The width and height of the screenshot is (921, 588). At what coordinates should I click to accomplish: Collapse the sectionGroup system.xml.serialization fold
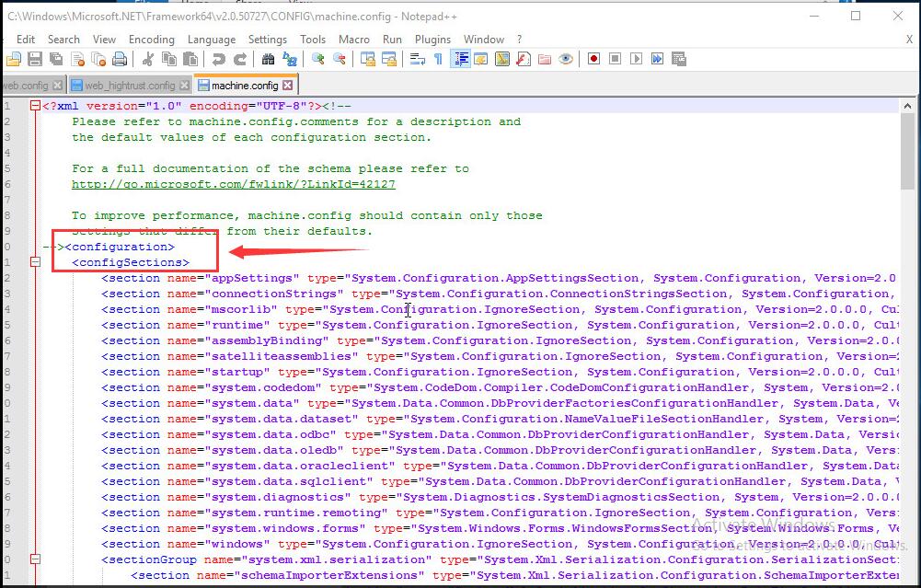[x=35, y=559]
